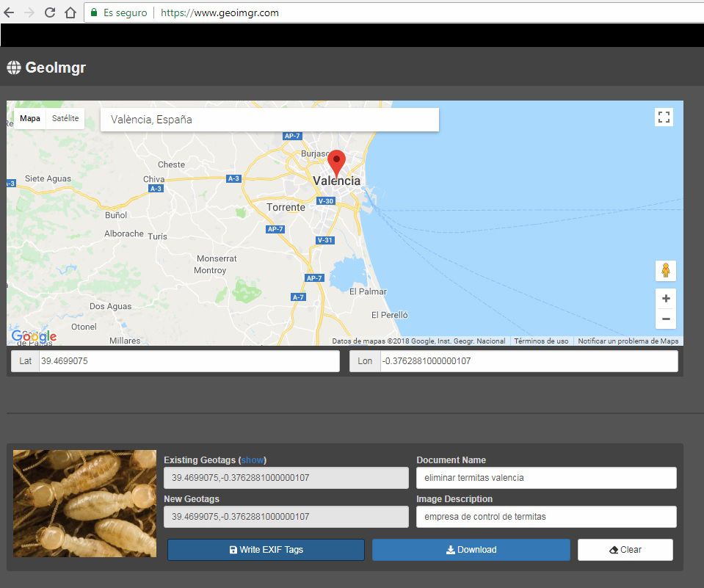Viewport: 704px width, 588px height.
Task: Select the Pegman for Street View
Action: (665, 271)
